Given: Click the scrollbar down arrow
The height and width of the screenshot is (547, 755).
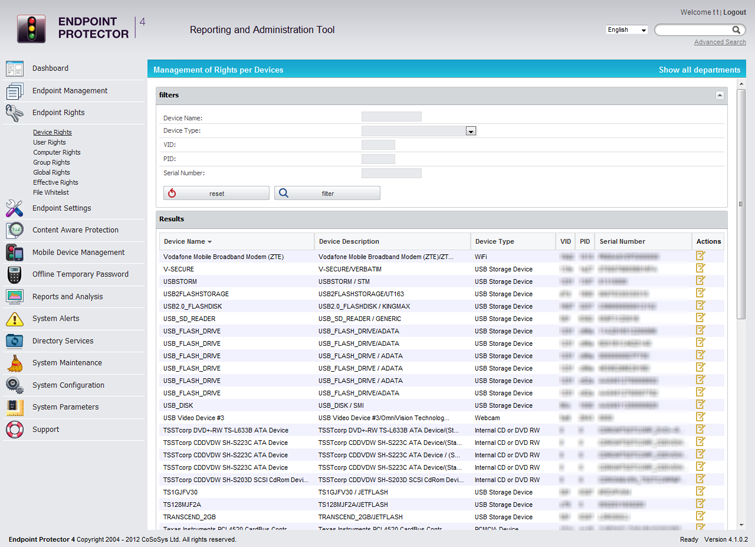Looking at the screenshot, I should [741, 525].
